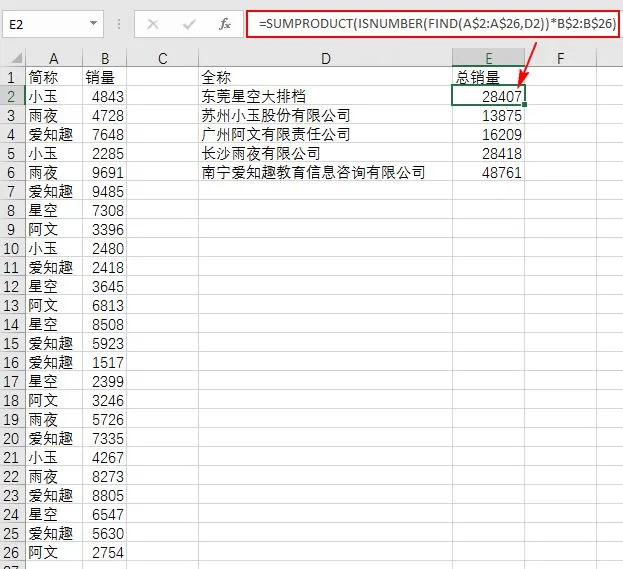Select the column A header

pyautogui.click(x=54, y=59)
